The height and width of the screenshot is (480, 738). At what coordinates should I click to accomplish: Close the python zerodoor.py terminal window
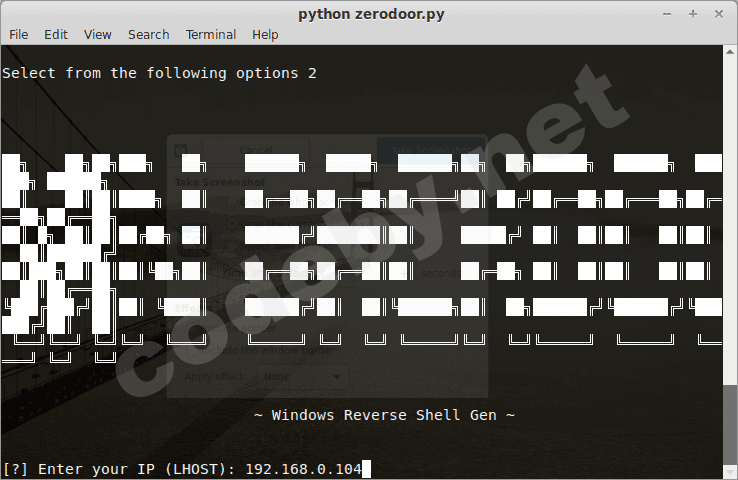coord(719,14)
